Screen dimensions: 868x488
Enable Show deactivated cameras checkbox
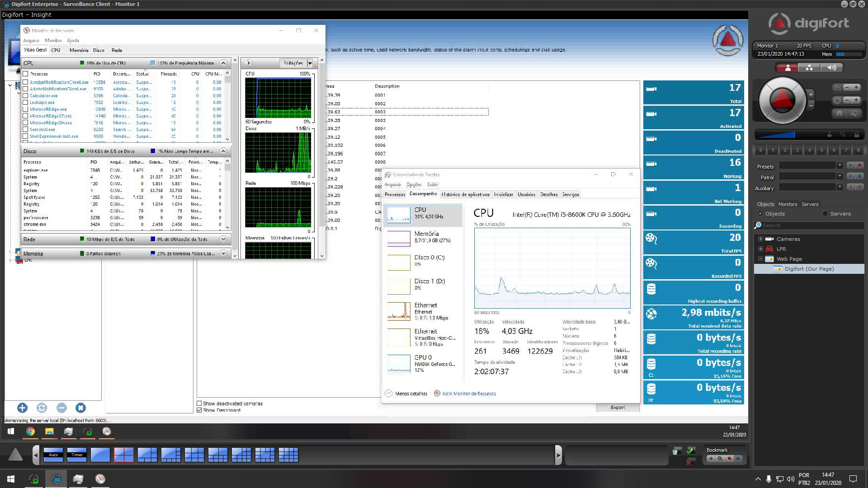(x=199, y=404)
